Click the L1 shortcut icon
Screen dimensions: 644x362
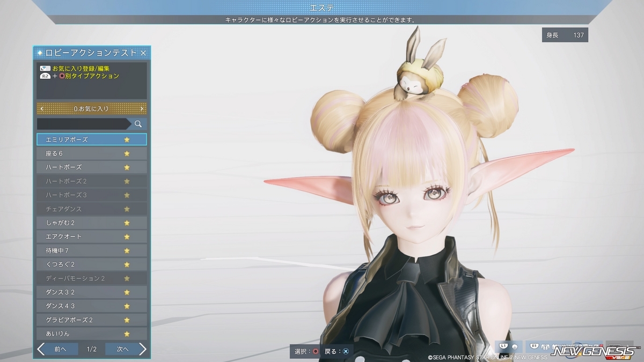coord(502,346)
